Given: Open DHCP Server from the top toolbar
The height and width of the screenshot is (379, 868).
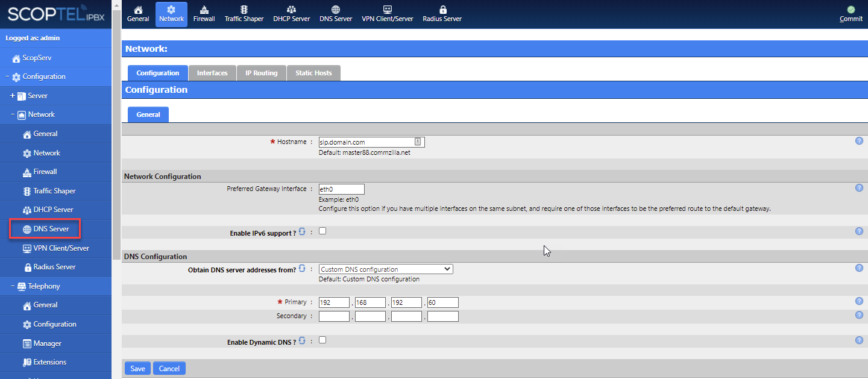Looking at the screenshot, I should [x=291, y=14].
